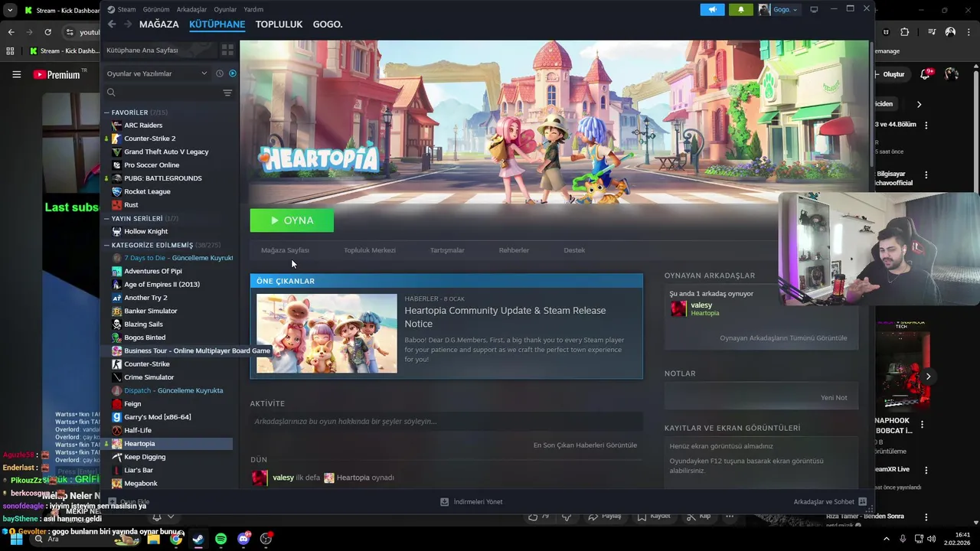Screen dimensions: 980x551
Task: Open advanced filter options icon
Action: [227, 93]
